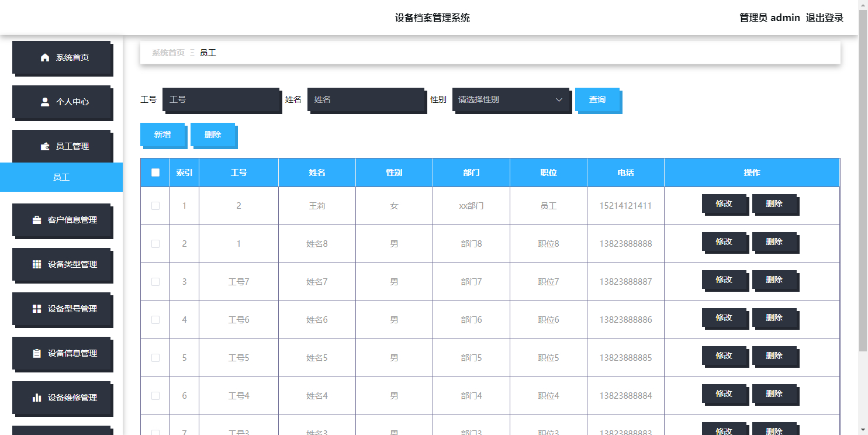This screenshot has width=868, height=435.
Task: Click 删除 for the 姓名4 row
Action: coord(774,393)
